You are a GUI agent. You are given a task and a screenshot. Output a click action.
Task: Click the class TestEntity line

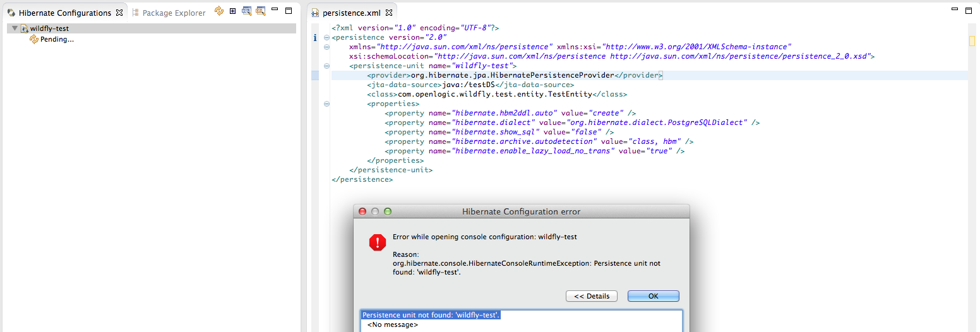point(497,95)
